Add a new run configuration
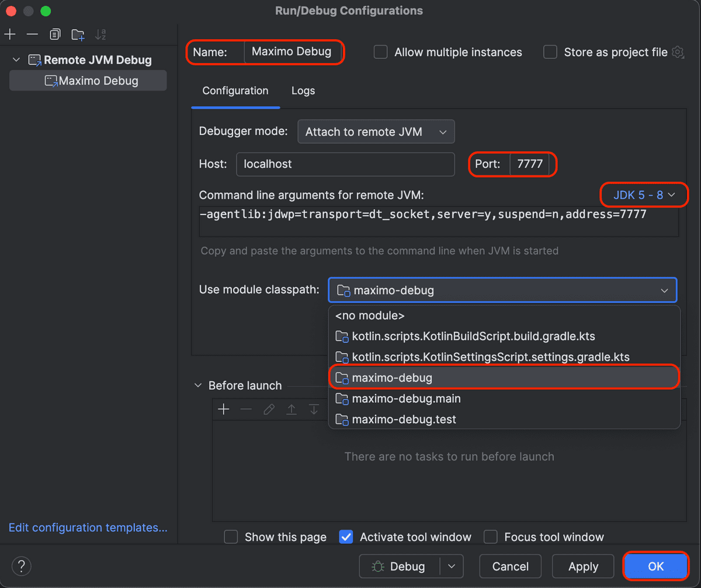 10,34
